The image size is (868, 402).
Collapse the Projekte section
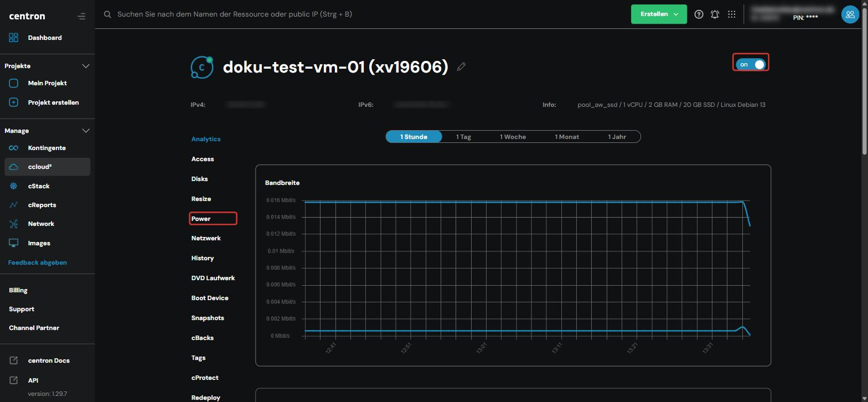point(86,66)
